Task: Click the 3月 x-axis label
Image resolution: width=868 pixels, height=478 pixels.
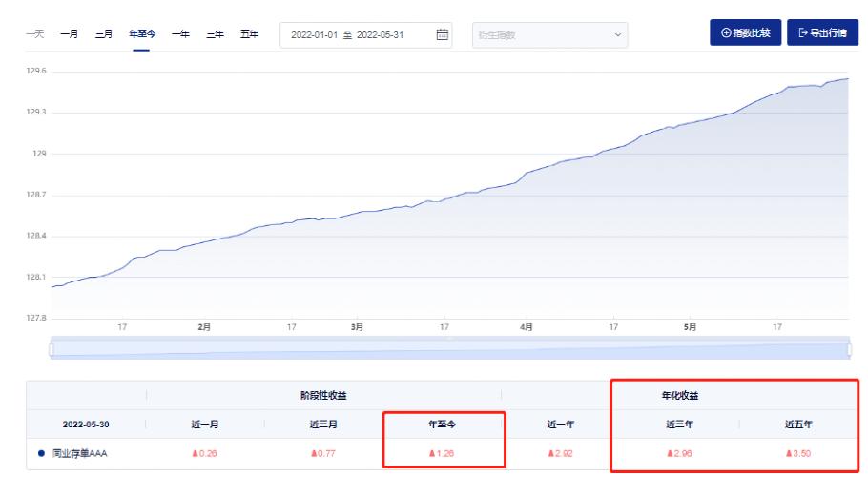Action: pyautogui.click(x=357, y=327)
